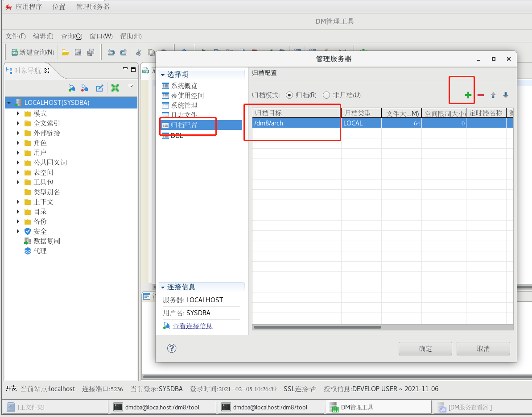
Task: Click the undo toolbar icon
Action: [111, 52]
